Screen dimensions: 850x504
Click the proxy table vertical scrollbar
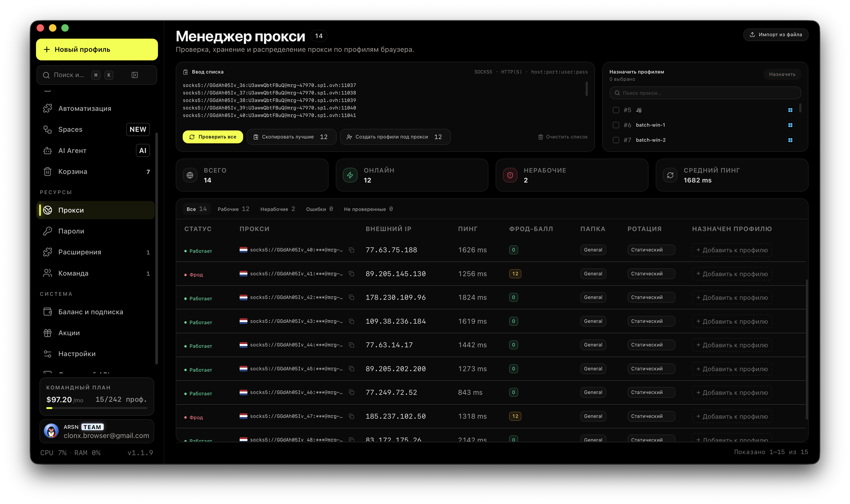806,349
